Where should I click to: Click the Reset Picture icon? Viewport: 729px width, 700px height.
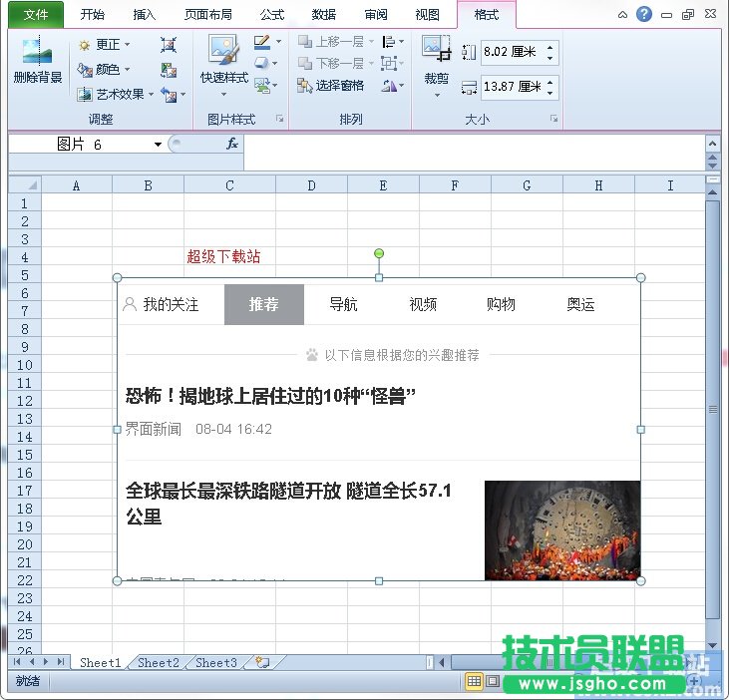[170, 95]
